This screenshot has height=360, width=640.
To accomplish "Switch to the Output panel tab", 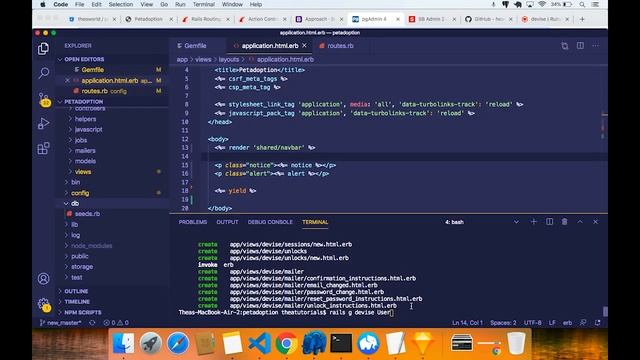I will [227, 222].
